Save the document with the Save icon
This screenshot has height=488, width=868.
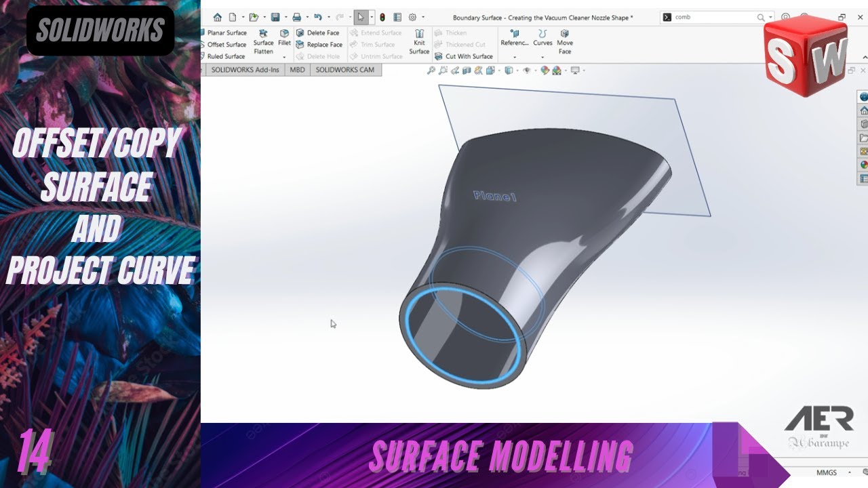pos(275,17)
